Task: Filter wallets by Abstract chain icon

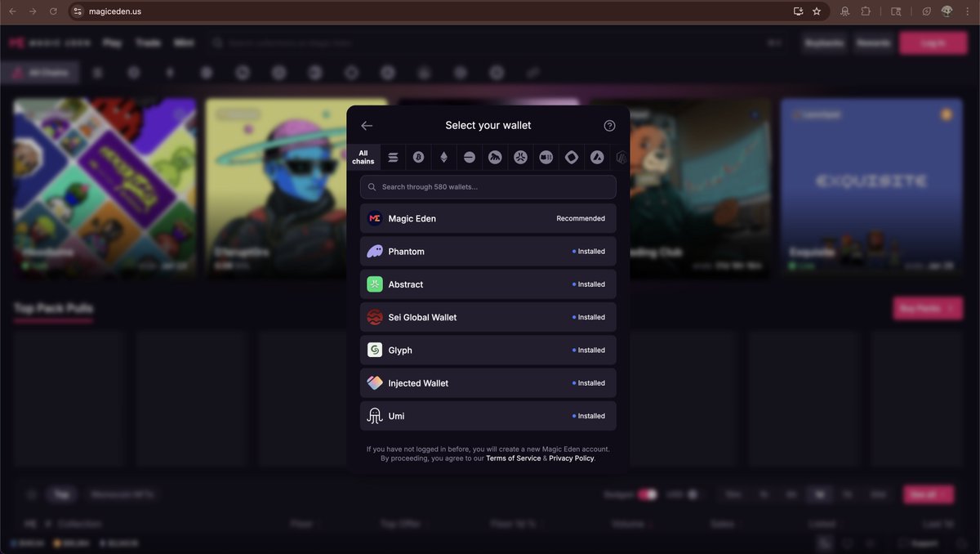Action: pos(520,157)
